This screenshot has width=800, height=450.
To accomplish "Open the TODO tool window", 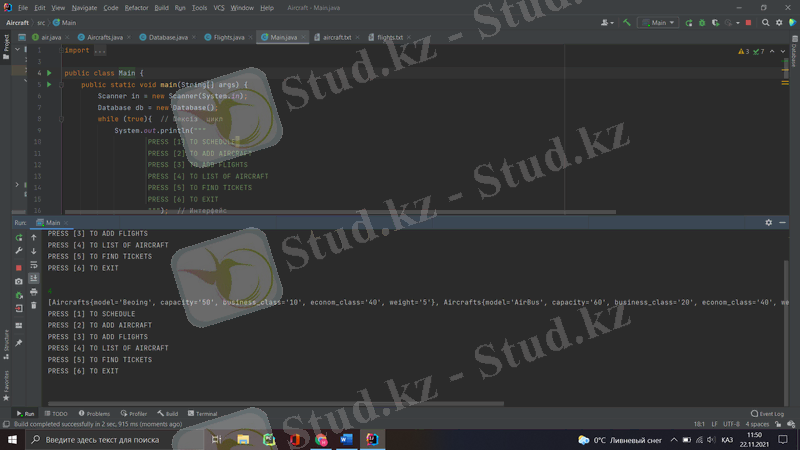I will 56,414.
